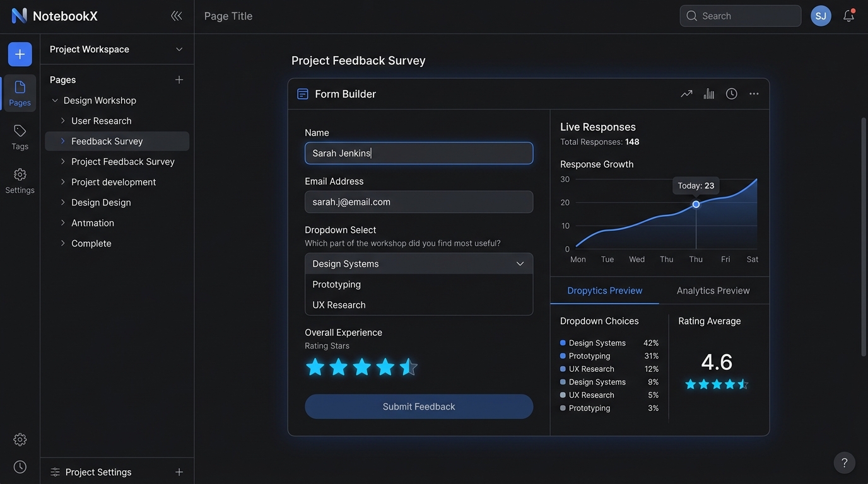Screen dimensions: 868x484
Task: Expand the Antmation page chevron
Action: (62, 223)
